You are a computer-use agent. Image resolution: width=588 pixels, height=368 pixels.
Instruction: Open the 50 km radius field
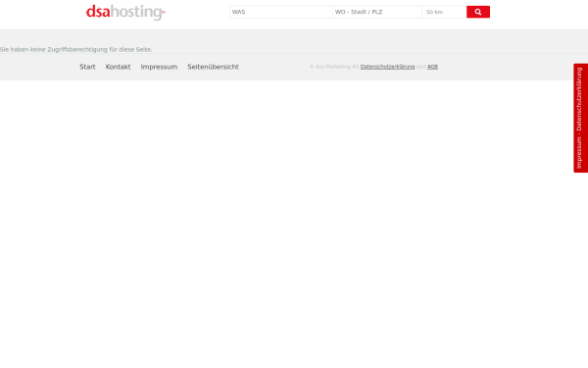[x=444, y=12]
